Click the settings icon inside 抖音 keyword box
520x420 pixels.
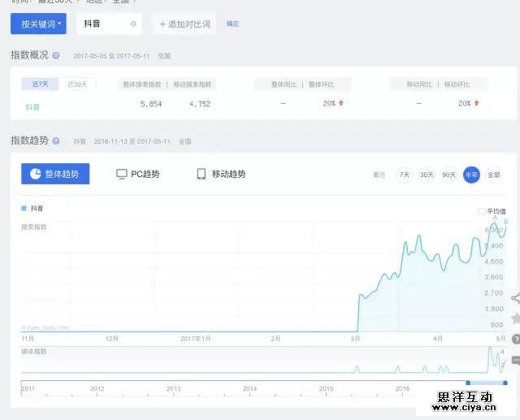click(133, 24)
